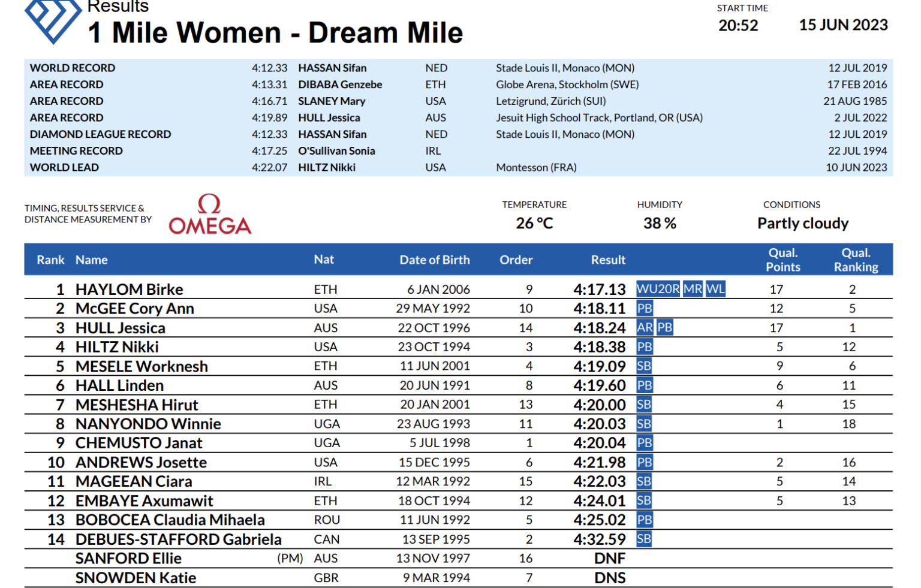Select the name HAYLOM Birke

pyautogui.click(x=129, y=290)
